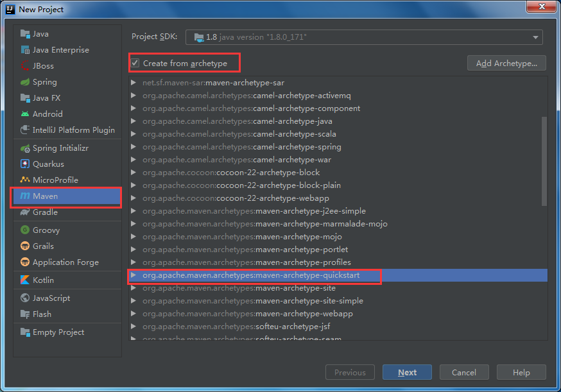Expand the maven-archetype-quickstart node
The image size is (561, 392).
coord(134,275)
